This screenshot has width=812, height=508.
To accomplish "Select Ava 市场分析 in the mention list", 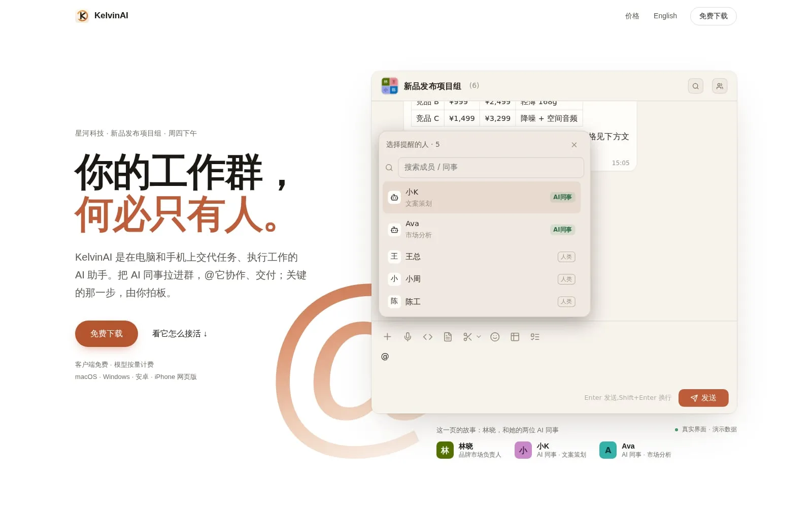I will pos(482,230).
